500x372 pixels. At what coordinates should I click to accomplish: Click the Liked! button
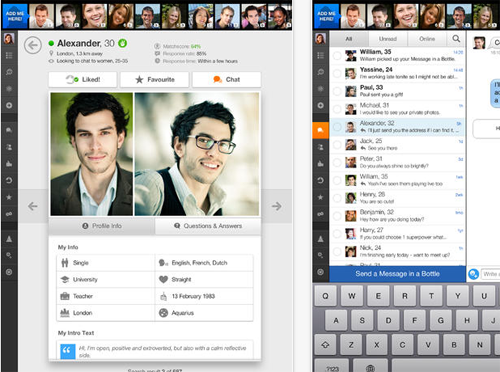[83, 79]
